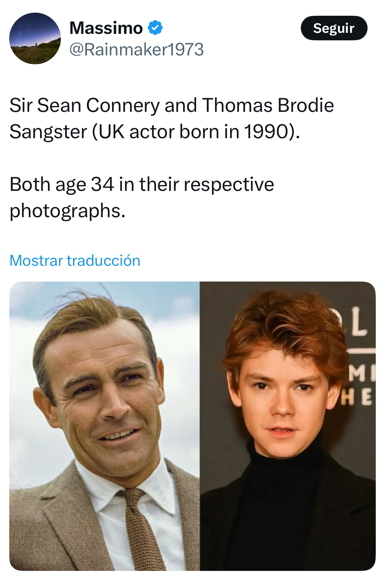Click the word "respective" in the tweet

point(229,184)
